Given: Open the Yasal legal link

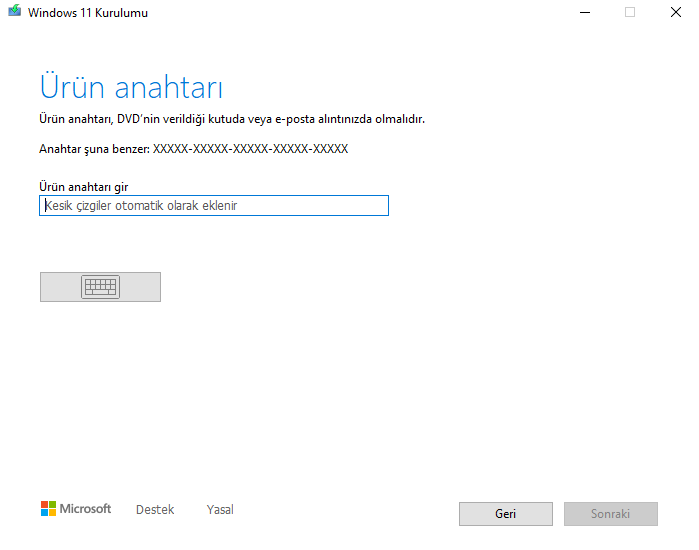Looking at the screenshot, I should click(x=220, y=509).
